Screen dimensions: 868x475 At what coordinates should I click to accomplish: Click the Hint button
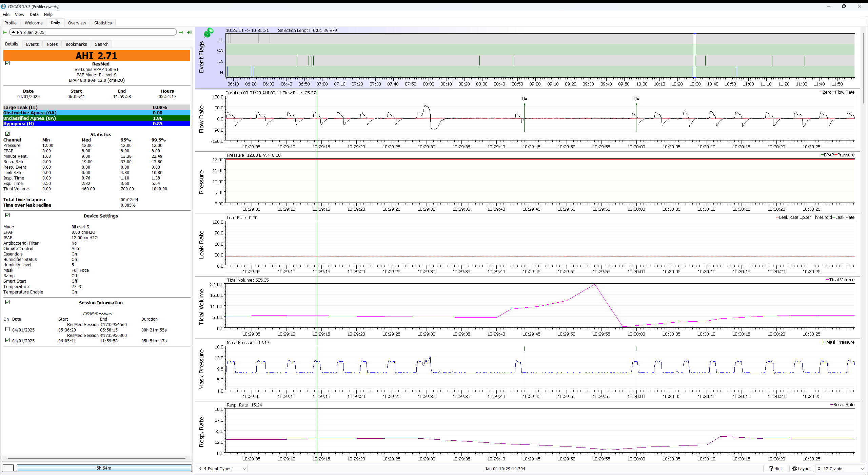pyautogui.click(x=775, y=469)
